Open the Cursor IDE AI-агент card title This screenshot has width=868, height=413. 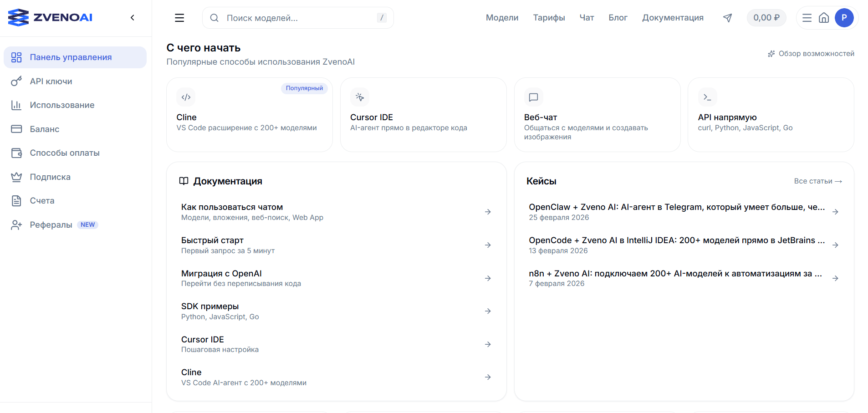pos(372,117)
